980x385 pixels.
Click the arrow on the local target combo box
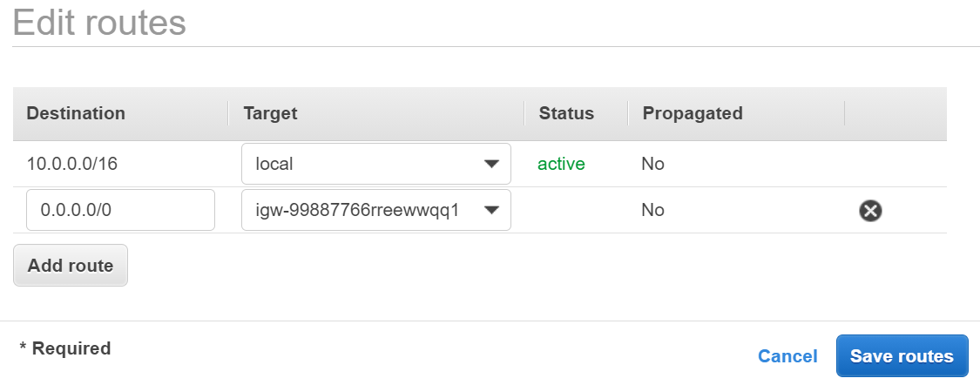[491, 164]
